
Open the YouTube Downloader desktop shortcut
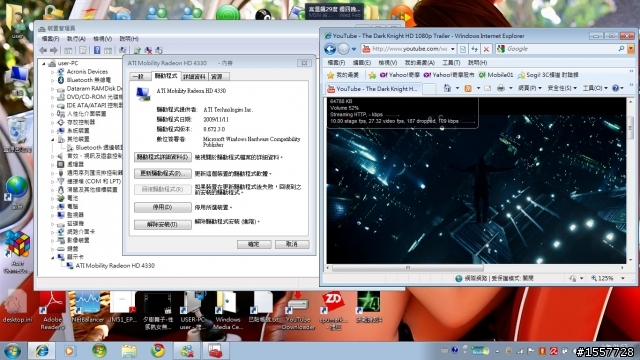click(x=298, y=310)
